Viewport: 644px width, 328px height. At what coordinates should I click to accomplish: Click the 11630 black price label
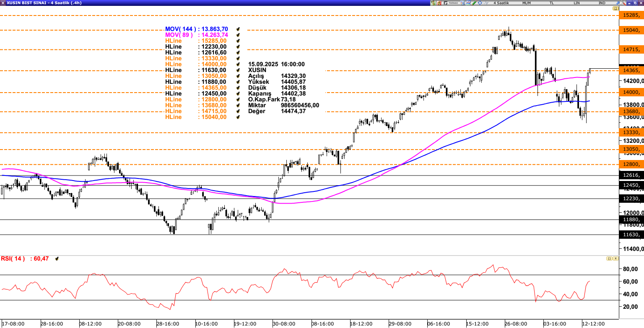click(x=631, y=235)
